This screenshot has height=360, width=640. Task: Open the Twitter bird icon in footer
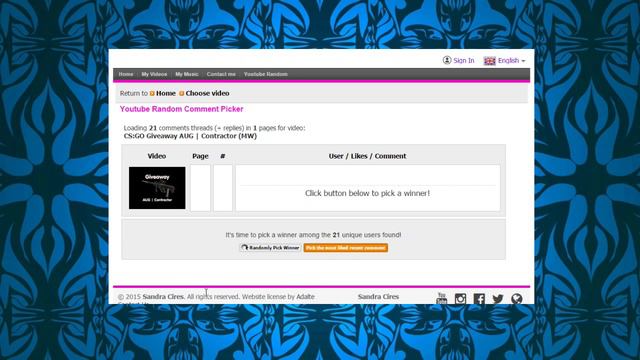[x=498, y=299]
